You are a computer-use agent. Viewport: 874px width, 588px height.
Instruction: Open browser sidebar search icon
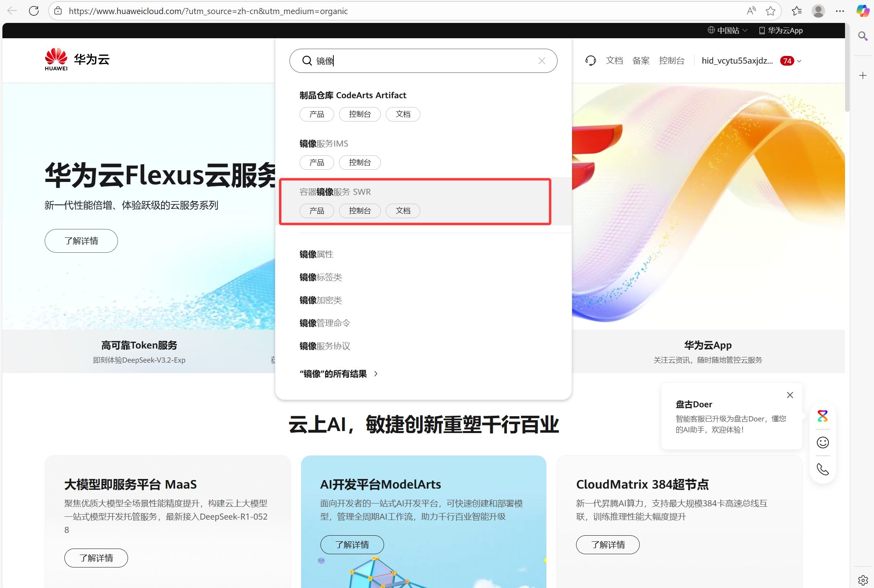[862, 36]
